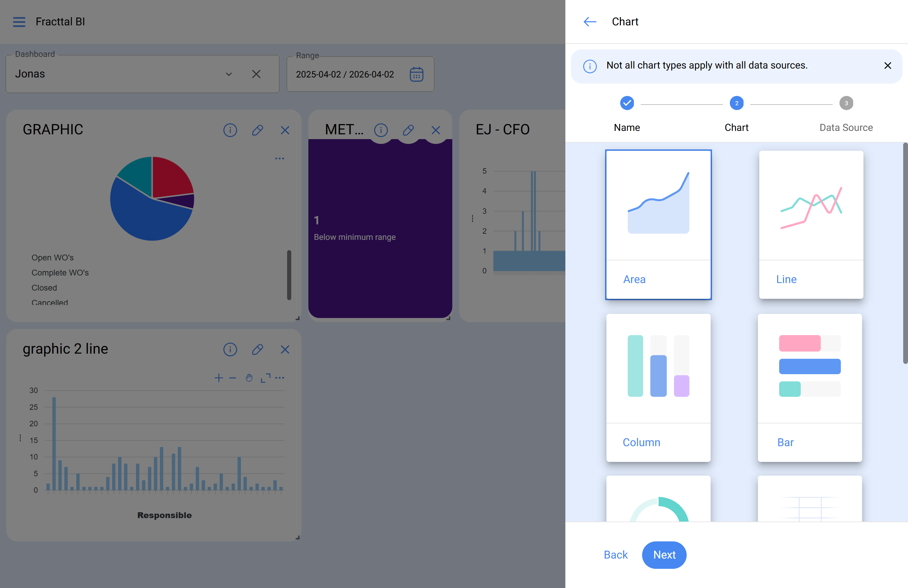
Task: Expand the Jonas dashboard dropdown
Action: pos(229,74)
